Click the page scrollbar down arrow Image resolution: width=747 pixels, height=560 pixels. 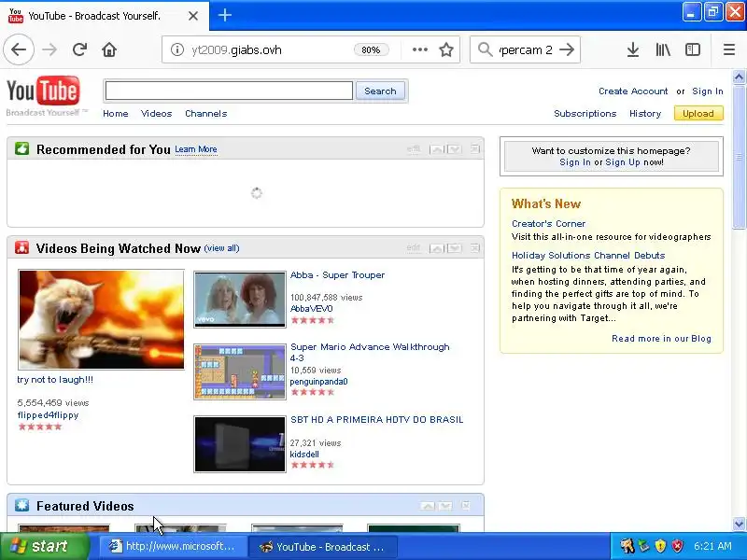739,524
